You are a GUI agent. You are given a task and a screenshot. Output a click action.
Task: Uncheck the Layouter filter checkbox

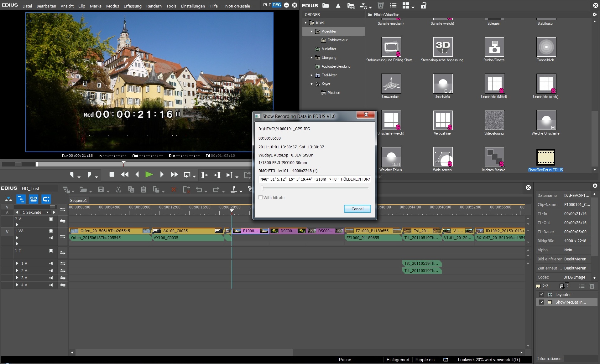coord(541,295)
